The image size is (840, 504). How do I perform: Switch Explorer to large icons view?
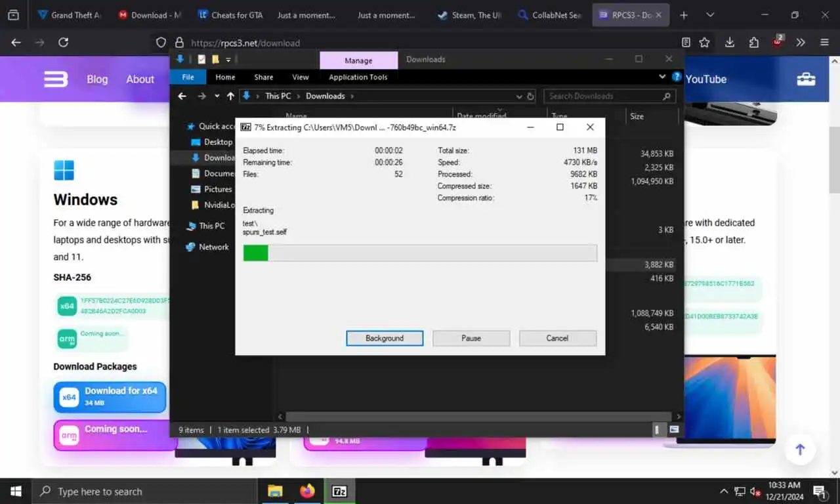(673, 430)
